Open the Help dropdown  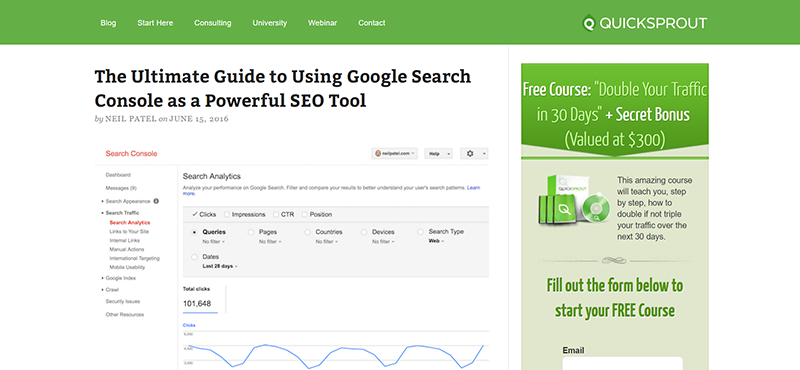tap(438, 154)
